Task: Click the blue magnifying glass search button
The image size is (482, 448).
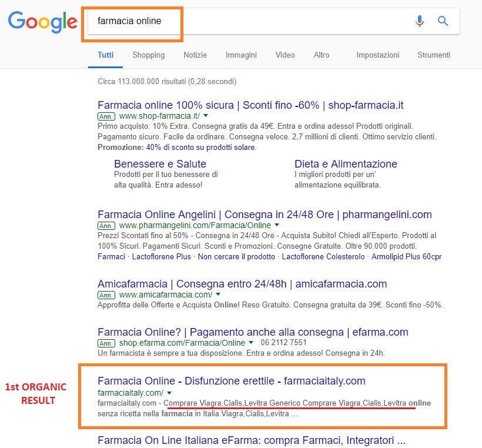Action: coord(443,21)
